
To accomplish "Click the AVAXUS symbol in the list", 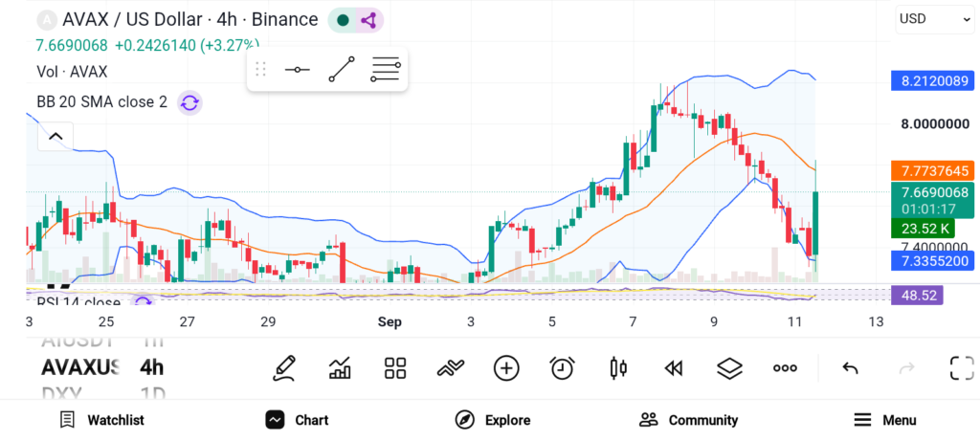I will tap(80, 367).
